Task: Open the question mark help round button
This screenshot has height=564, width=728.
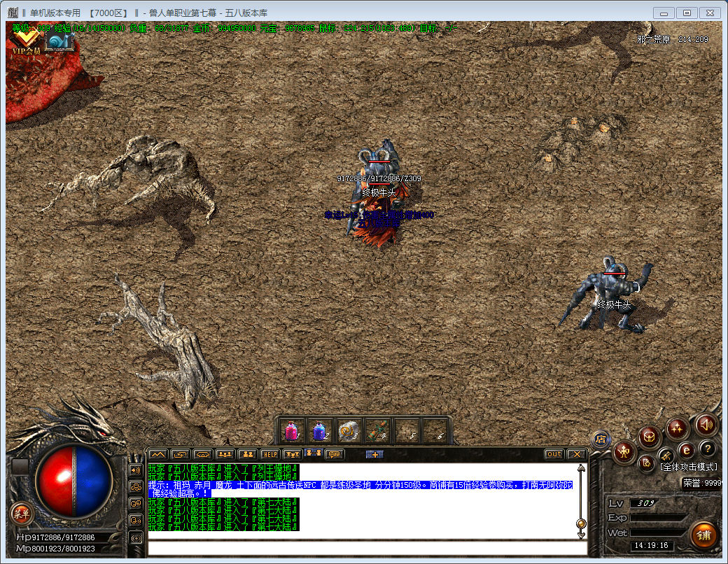Action: click(708, 449)
